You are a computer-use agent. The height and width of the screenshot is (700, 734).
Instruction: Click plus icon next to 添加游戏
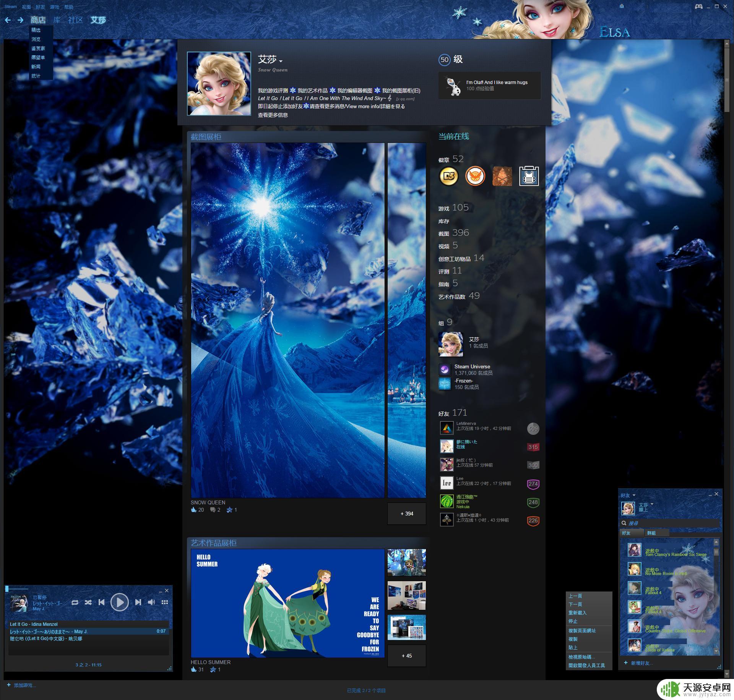[x=8, y=685]
